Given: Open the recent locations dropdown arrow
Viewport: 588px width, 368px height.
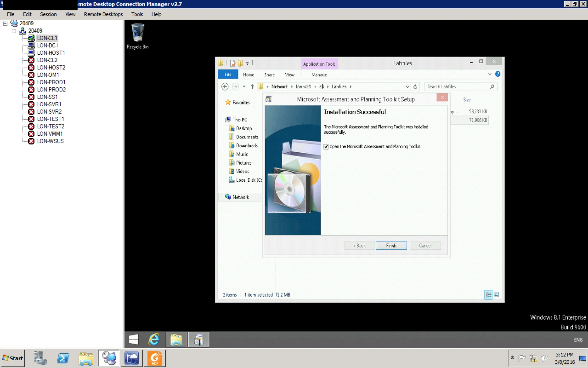Looking at the screenshot, I should click(x=244, y=87).
